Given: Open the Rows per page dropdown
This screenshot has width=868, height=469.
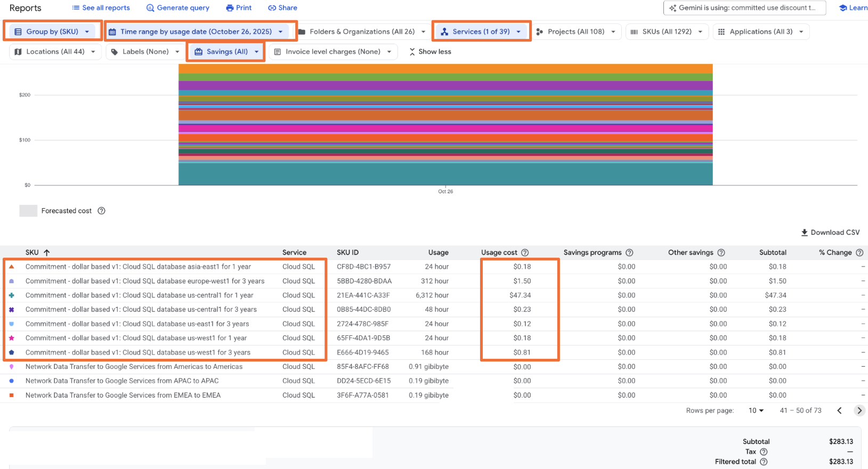Looking at the screenshot, I should pyautogui.click(x=756, y=410).
